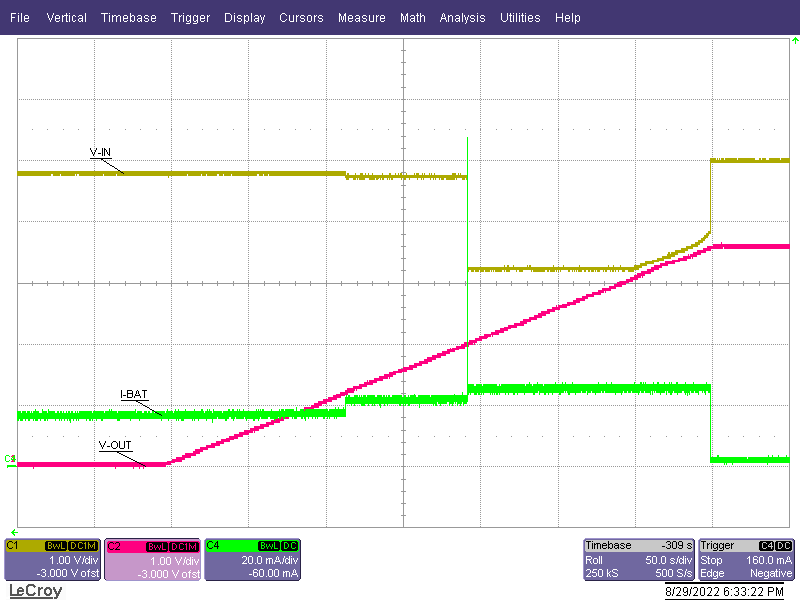The height and width of the screenshot is (600, 800).
Task: Open the Timebase menu
Action: click(x=128, y=18)
